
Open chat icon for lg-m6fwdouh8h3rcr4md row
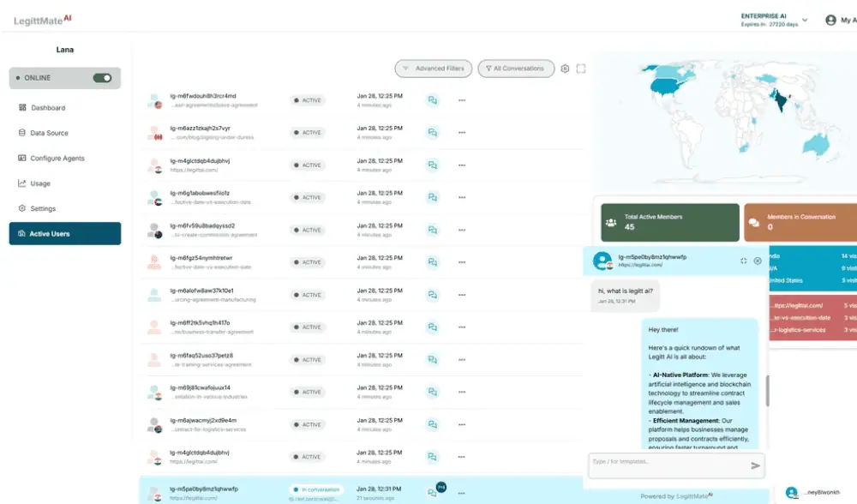pos(433,100)
